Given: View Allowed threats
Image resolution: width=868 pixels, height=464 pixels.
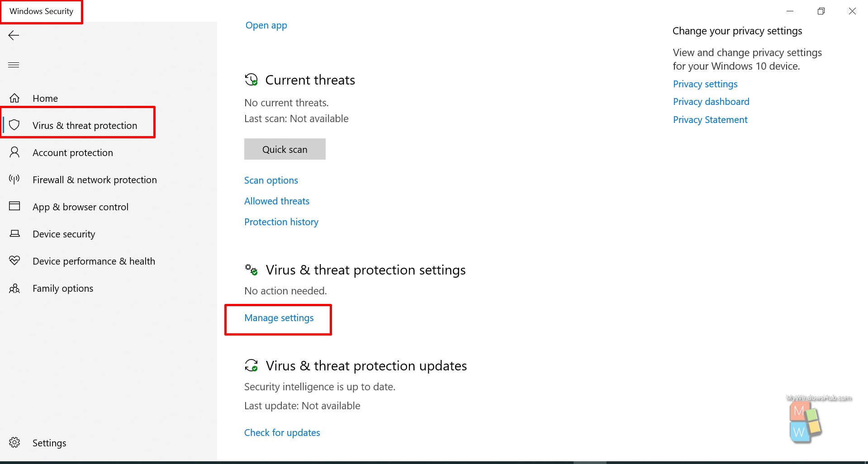Looking at the screenshot, I should [277, 201].
